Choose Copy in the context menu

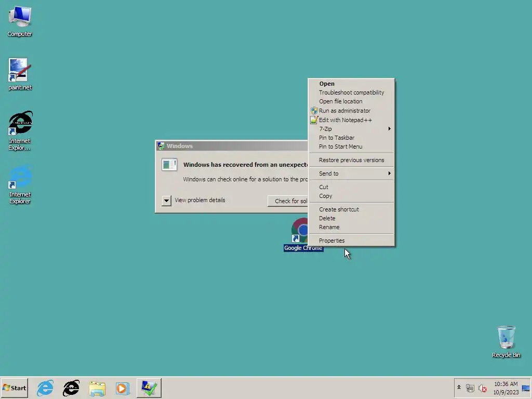click(x=351, y=196)
